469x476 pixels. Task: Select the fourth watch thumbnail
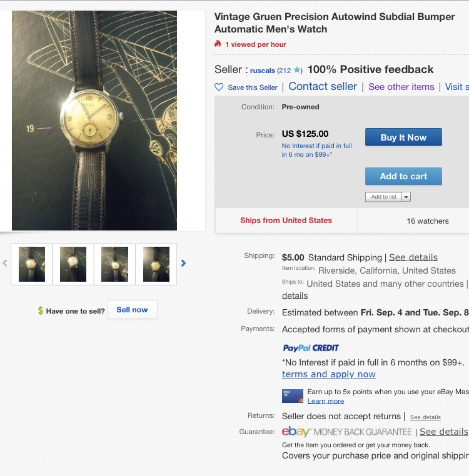coord(156,264)
